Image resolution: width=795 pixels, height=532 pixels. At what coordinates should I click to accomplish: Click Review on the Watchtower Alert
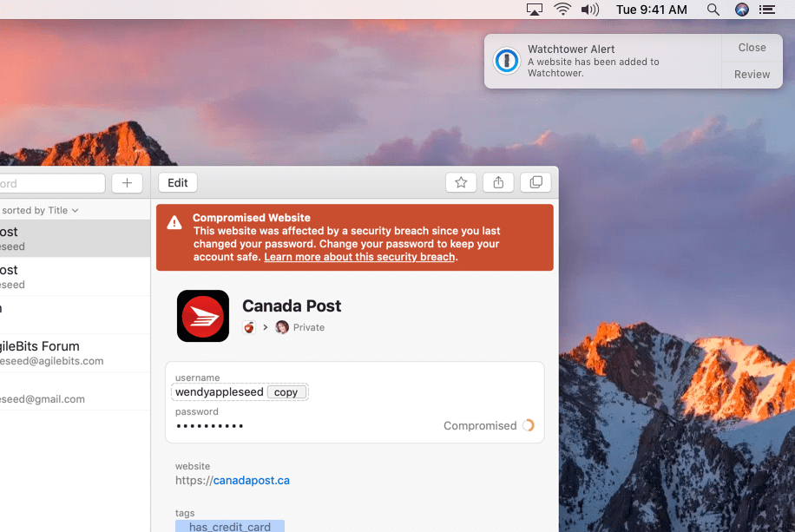click(x=751, y=75)
